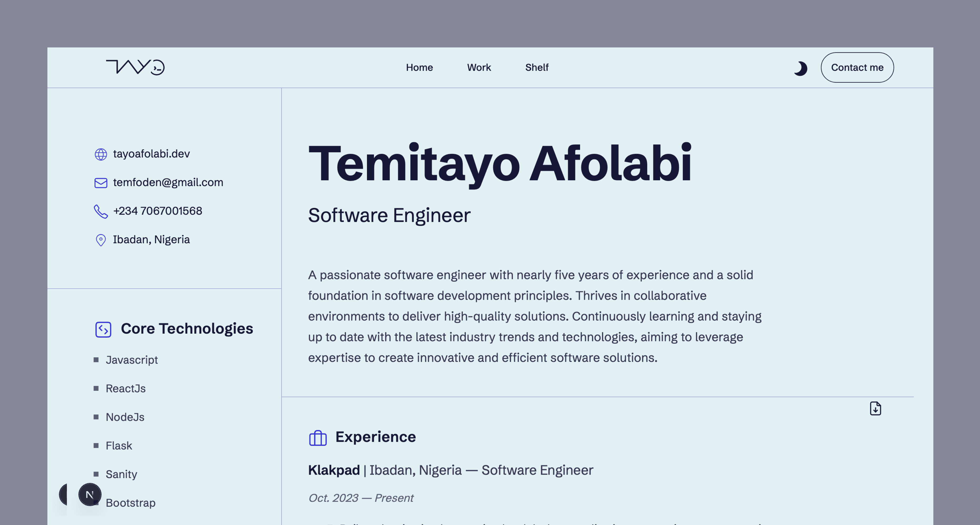
Task: Open the Shelf nav item
Action: [537, 67]
